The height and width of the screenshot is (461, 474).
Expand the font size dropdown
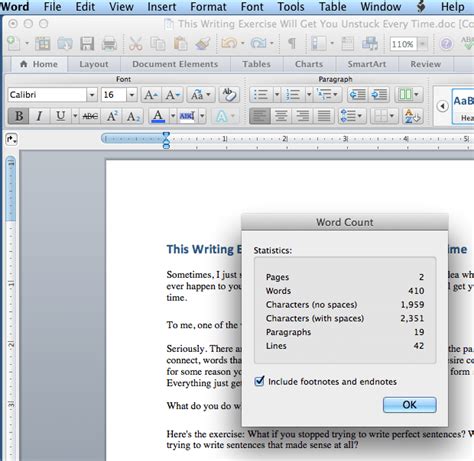[132, 95]
